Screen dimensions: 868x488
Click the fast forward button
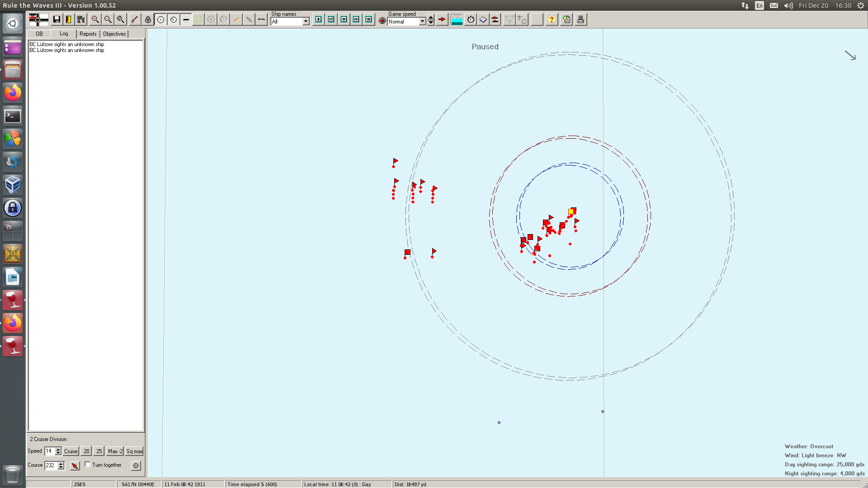(x=356, y=19)
